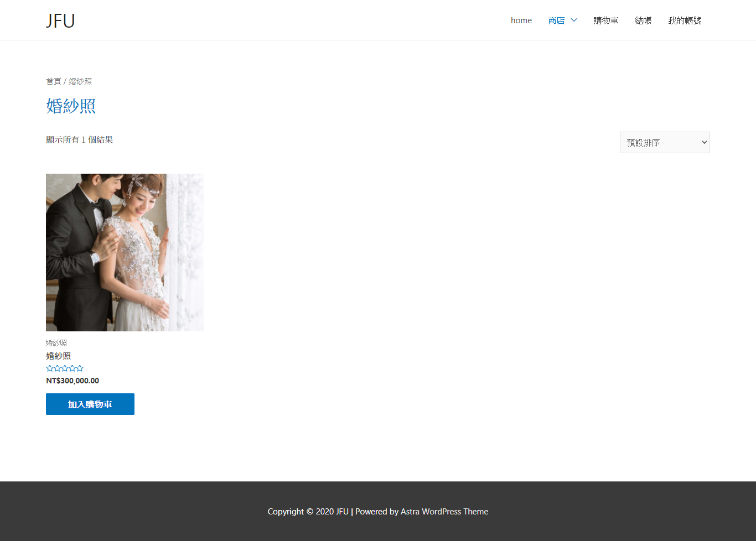The height and width of the screenshot is (541, 756).
Task: Open the 商店 menu link
Action: click(x=556, y=20)
